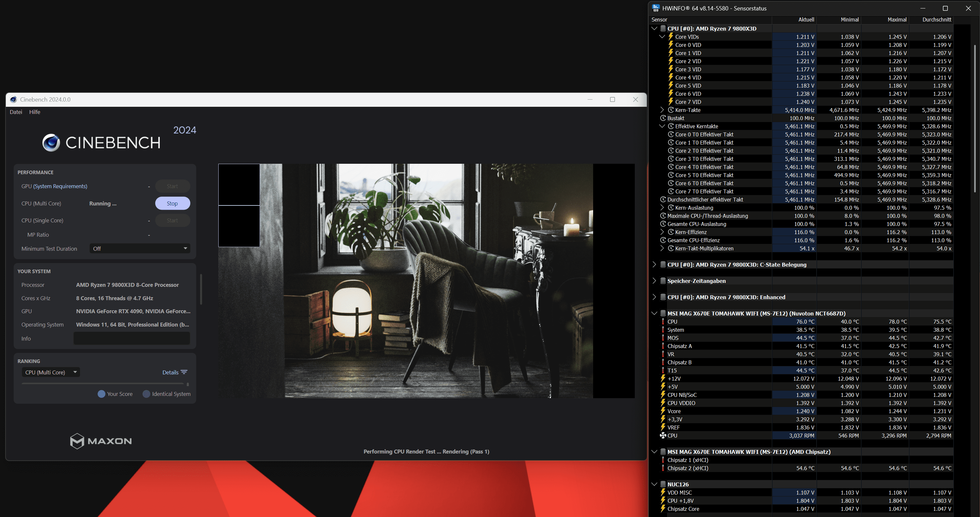Click the Cinebench title bar app icon
Viewport: 980px width, 517px height.
[13, 99]
